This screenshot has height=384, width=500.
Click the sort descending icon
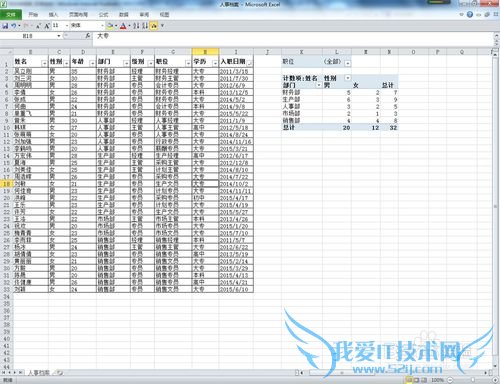click(145, 26)
